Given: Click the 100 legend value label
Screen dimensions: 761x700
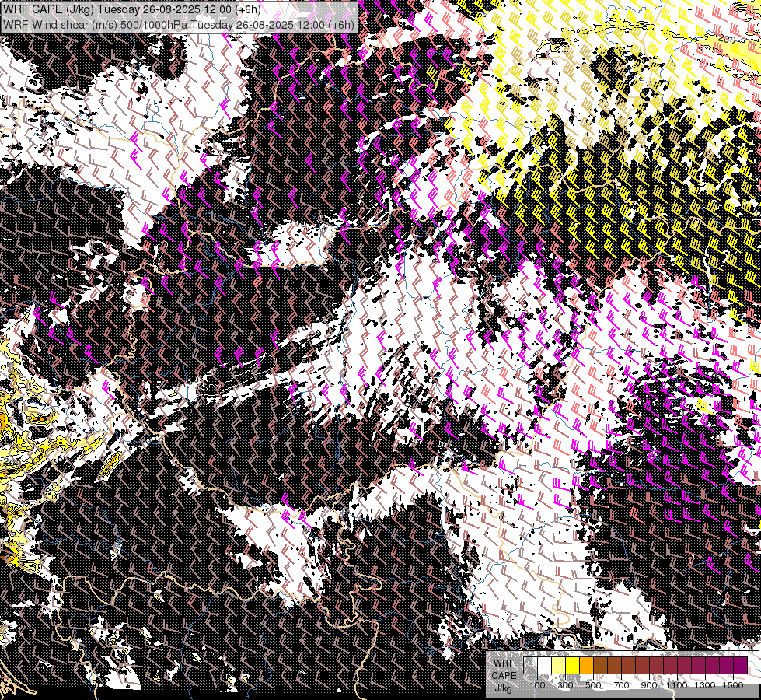Looking at the screenshot, I should pos(537,685).
